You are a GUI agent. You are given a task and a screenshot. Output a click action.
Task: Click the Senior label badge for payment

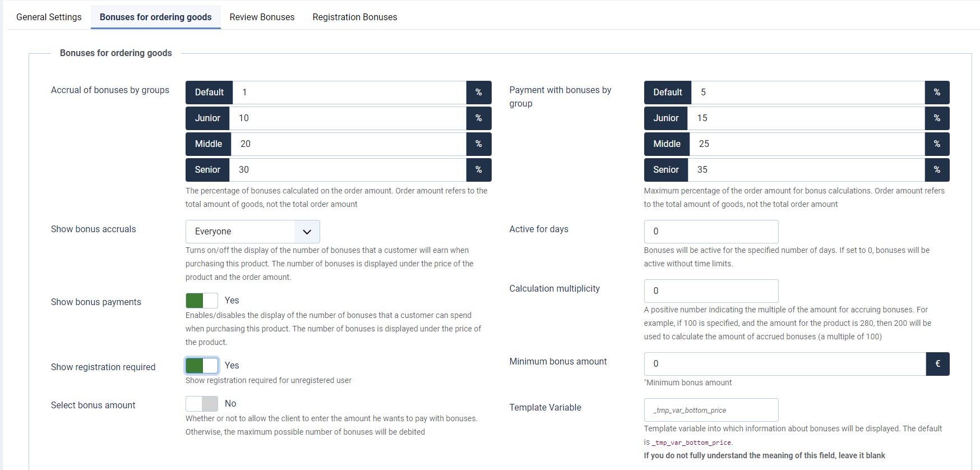[x=665, y=170]
